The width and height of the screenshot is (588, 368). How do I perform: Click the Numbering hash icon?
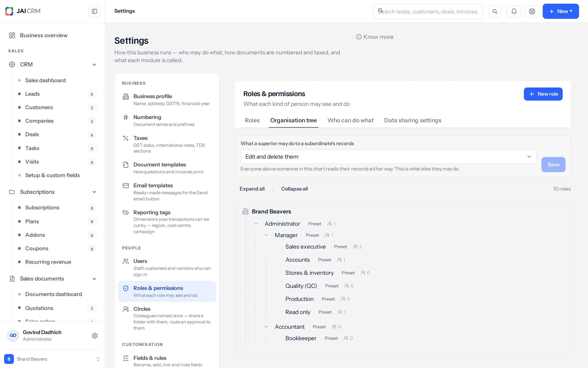coord(126,117)
